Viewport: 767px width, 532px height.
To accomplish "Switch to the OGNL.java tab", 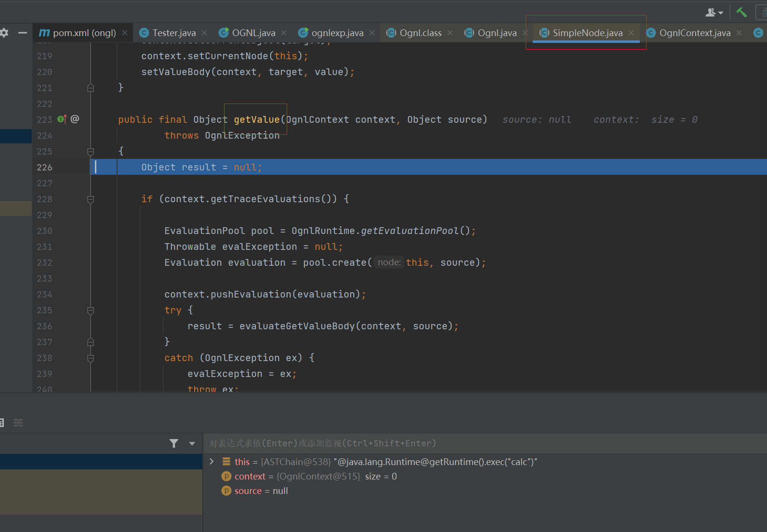I will tap(247, 33).
